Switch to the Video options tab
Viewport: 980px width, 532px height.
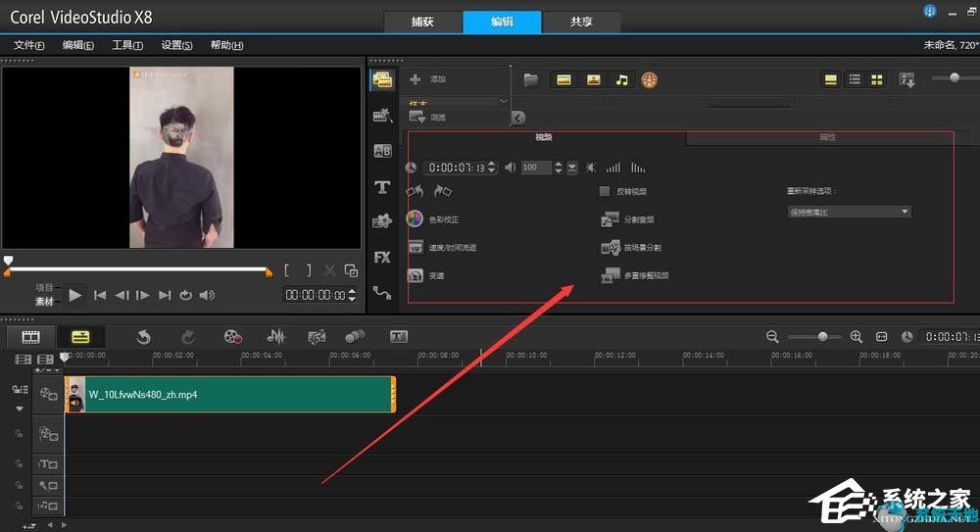click(544, 137)
